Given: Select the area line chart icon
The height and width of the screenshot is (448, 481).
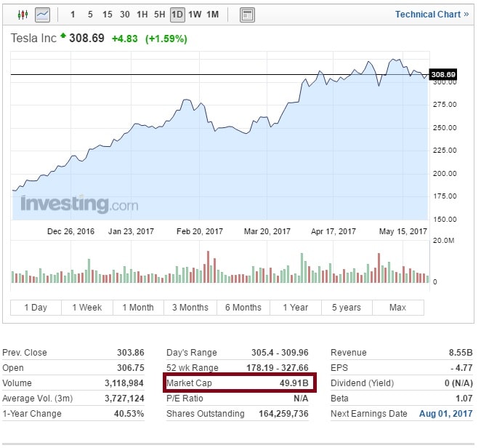Looking at the screenshot, I should coord(43,15).
